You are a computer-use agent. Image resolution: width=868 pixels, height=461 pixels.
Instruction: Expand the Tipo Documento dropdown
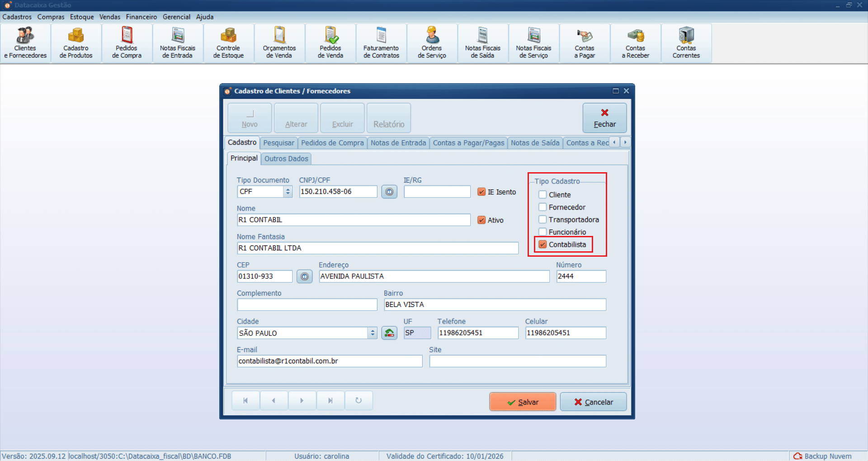point(288,192)
